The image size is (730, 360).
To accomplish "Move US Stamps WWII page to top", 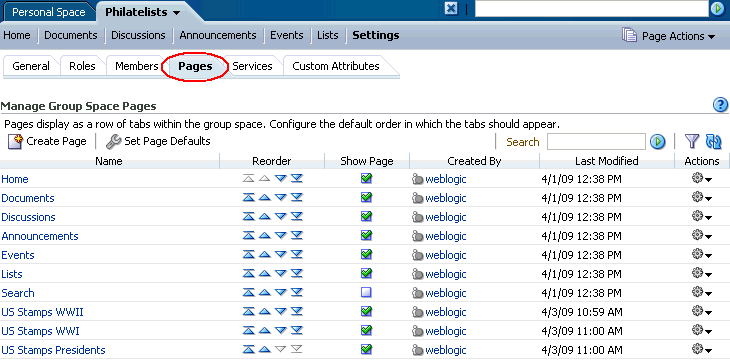I will point(249,312).
